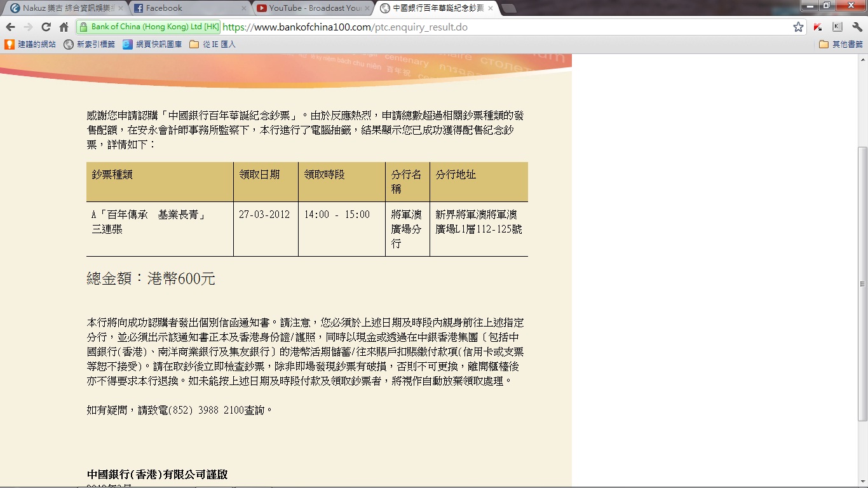Close the YouTube tab
Screen dimensions: 868x488
click(367, 8)
